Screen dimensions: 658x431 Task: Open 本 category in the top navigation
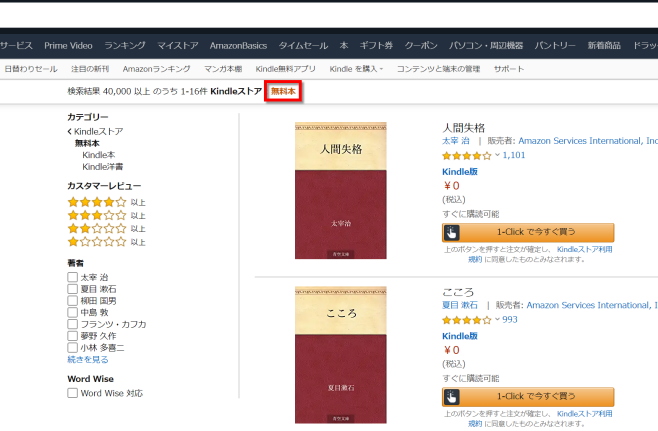[344, 46]
